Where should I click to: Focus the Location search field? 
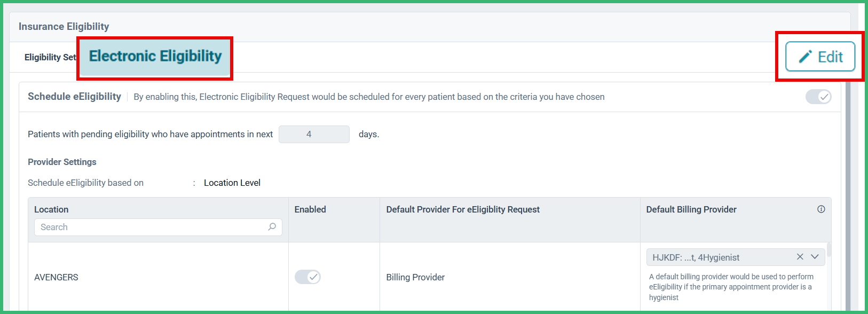(x=158, y=227)
